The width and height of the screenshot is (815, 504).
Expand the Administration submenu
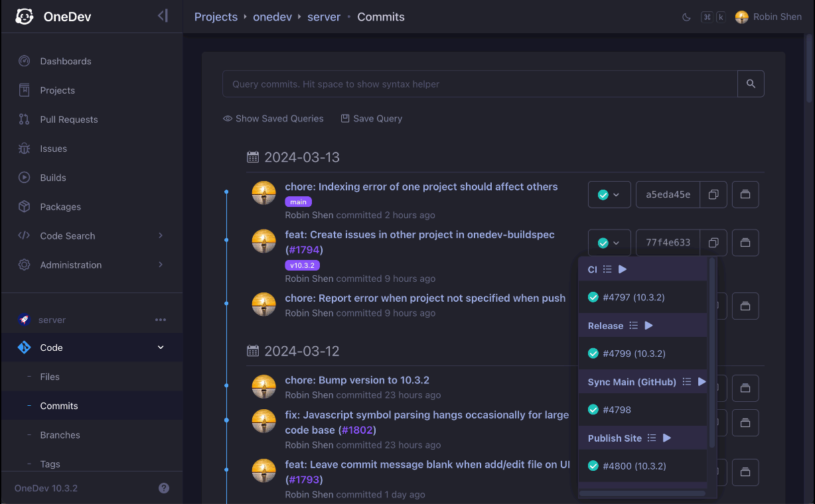(x=161, y=265)
